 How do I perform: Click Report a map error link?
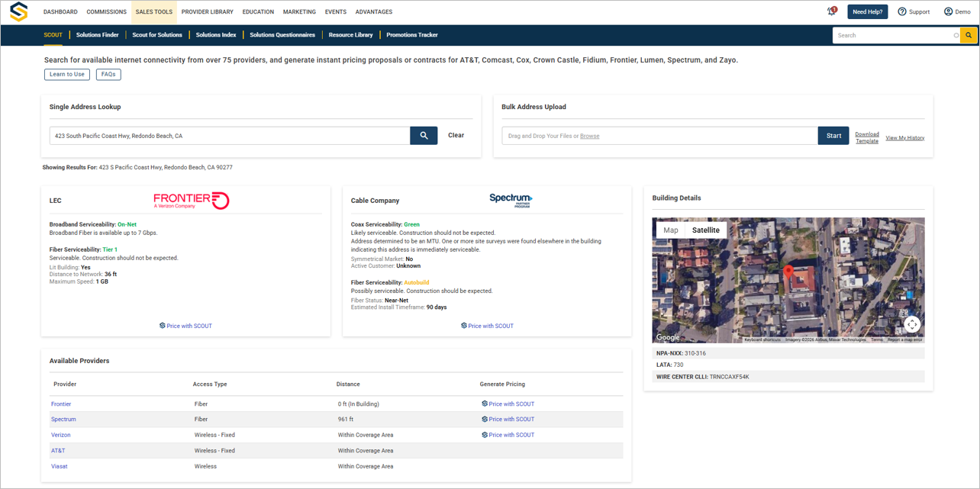pos(905,339)
